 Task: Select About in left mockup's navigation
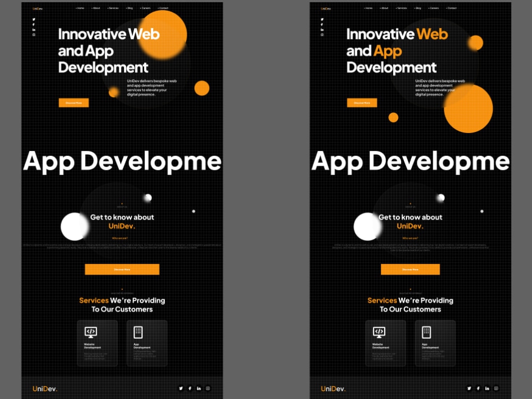[96, 8]
